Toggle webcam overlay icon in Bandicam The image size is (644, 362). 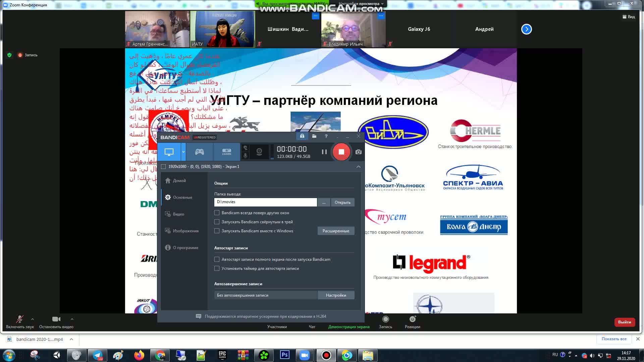[259, 152]
